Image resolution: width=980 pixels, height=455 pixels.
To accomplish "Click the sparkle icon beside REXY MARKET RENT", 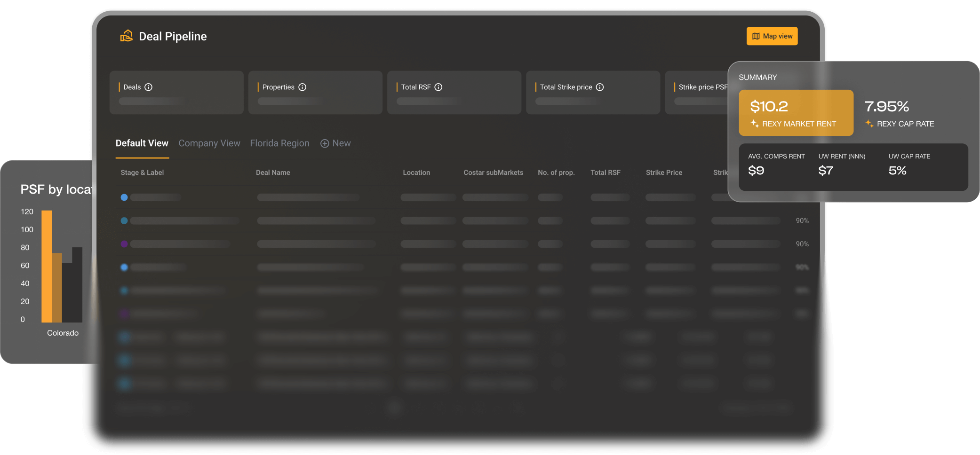I will [755, 124].
